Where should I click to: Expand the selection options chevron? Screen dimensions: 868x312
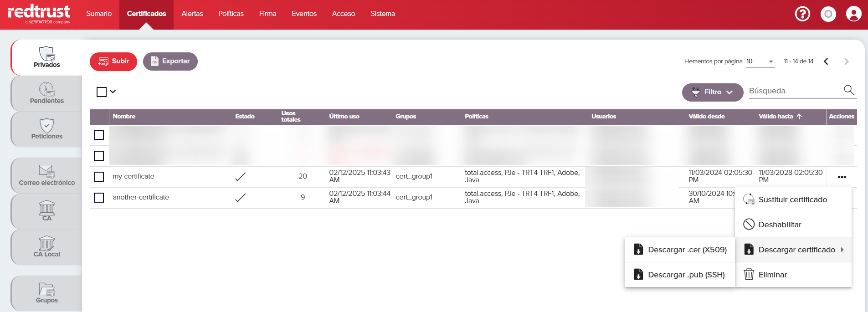click(x=113, y=92)
